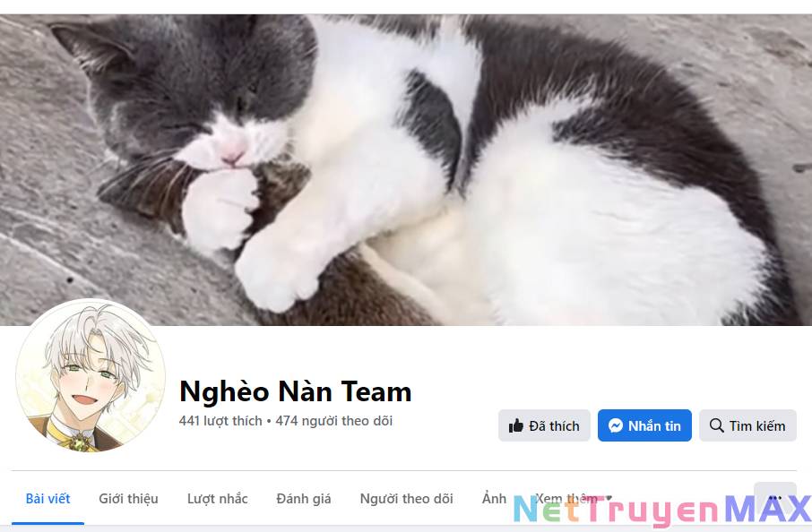Click the thumbs-up icon on Đã thích
The height and width of the screenshot is (532, 812).
(x=515, y=426)
